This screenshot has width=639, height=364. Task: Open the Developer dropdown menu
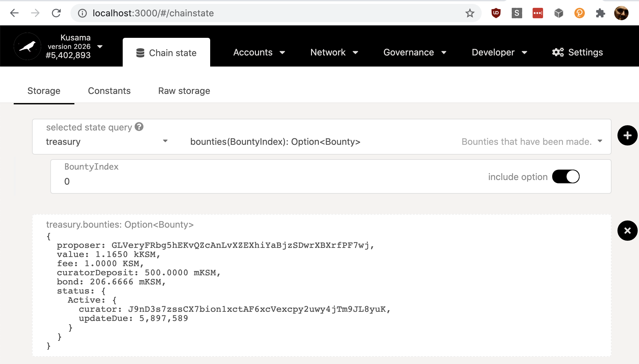pyautogui.click(x=500, y=52)
